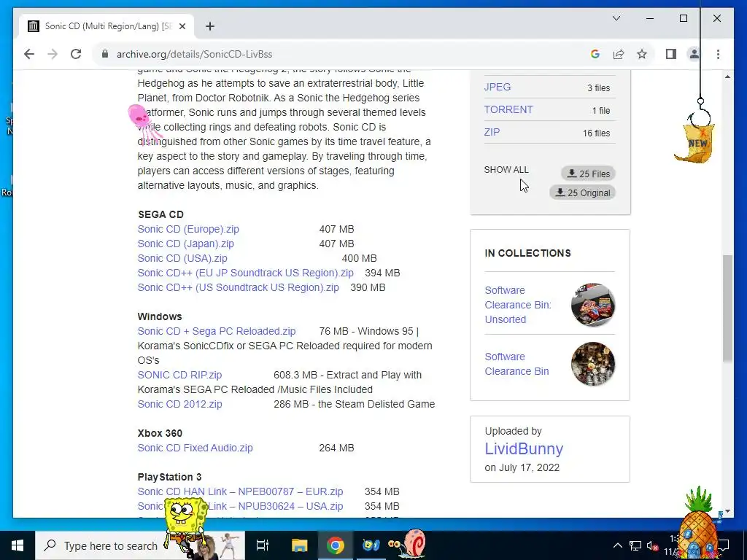
Task: Show hidden system tray icons
Action: pos(617,545)
